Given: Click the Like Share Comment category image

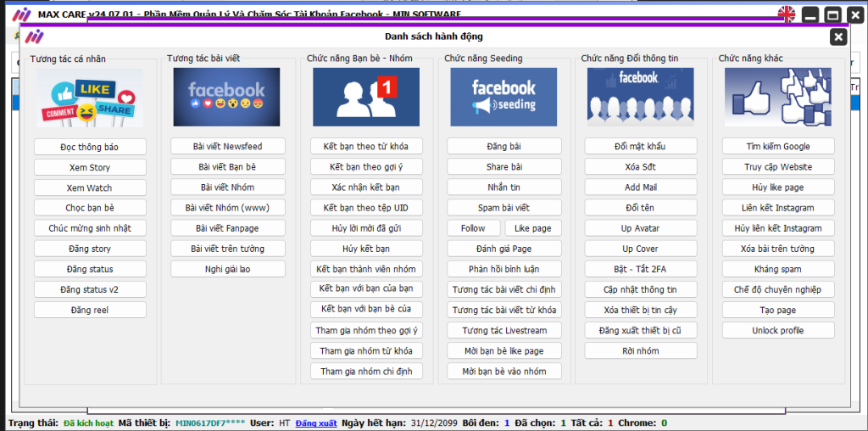Looking at the screenshot, I should [x=90, y=98].
